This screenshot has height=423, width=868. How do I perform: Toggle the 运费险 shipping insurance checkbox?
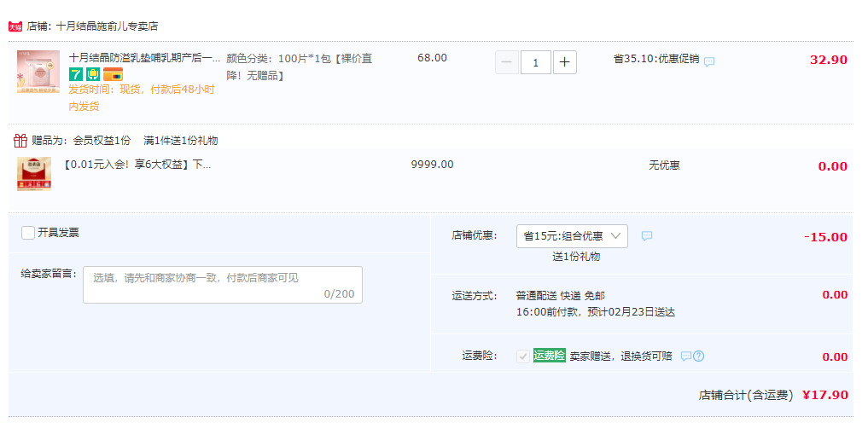[522, 356]
